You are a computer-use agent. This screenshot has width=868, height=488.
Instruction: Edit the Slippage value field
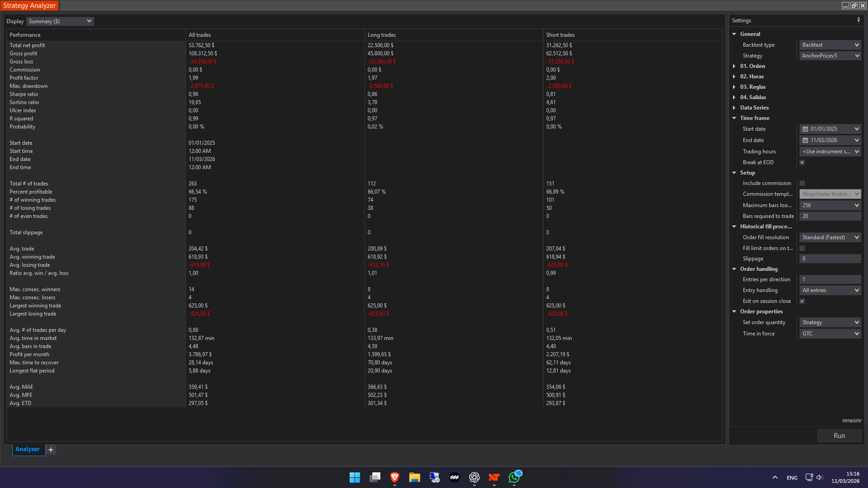click(830, 259)
